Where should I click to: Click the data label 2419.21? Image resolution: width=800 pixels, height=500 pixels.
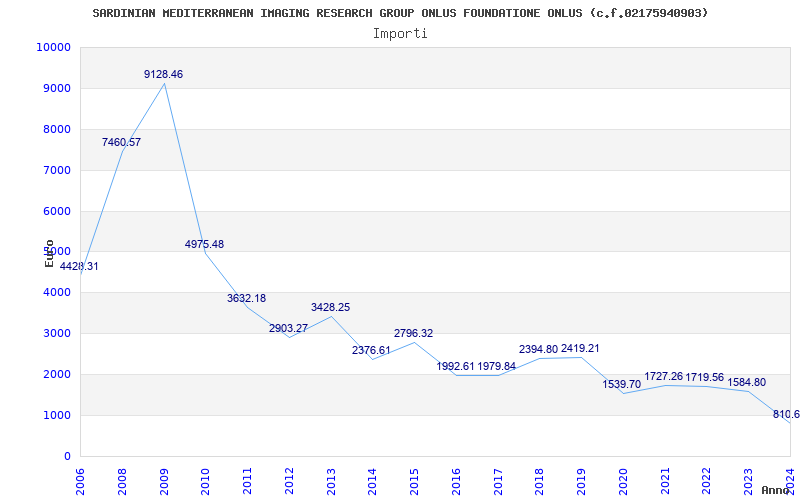pos(580,348)
